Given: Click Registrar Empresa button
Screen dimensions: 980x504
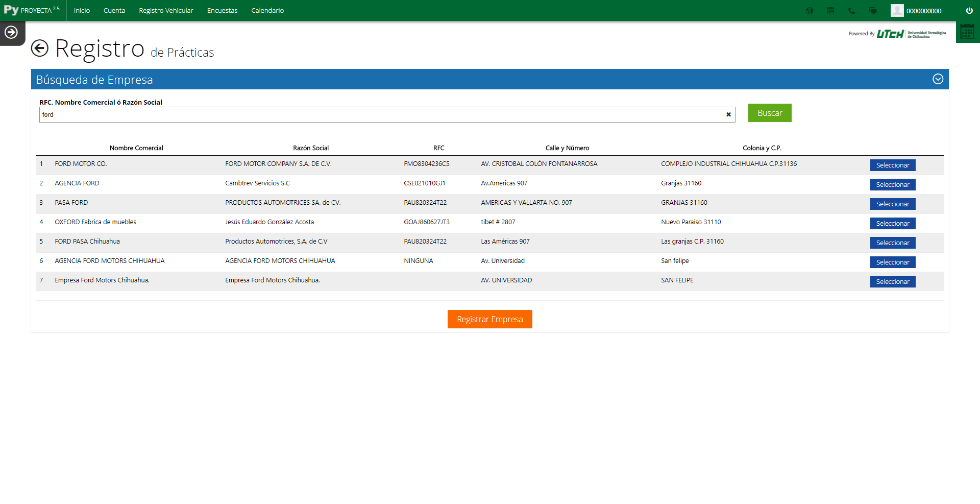Looking at the screenshot, I should click(x=489, y=319).
